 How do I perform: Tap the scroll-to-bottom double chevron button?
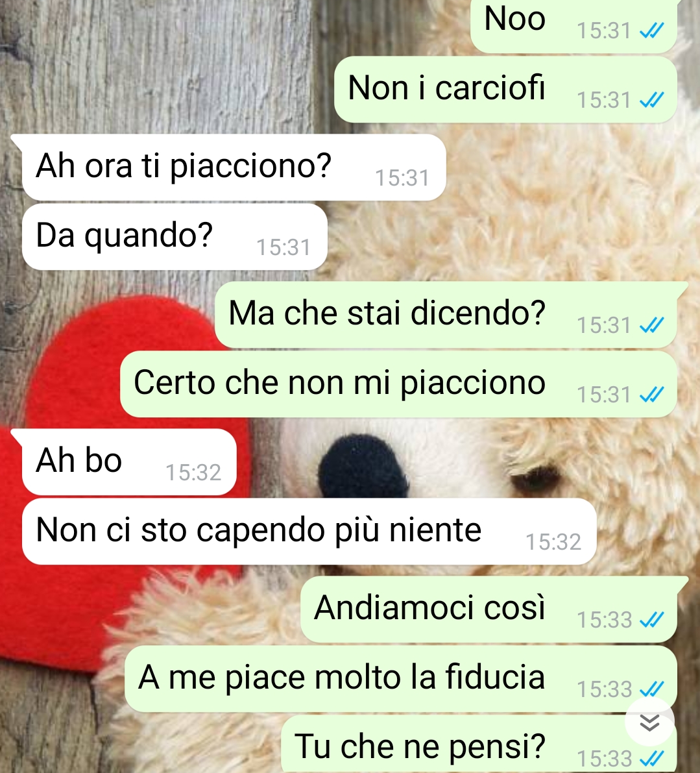pos(649,722)
